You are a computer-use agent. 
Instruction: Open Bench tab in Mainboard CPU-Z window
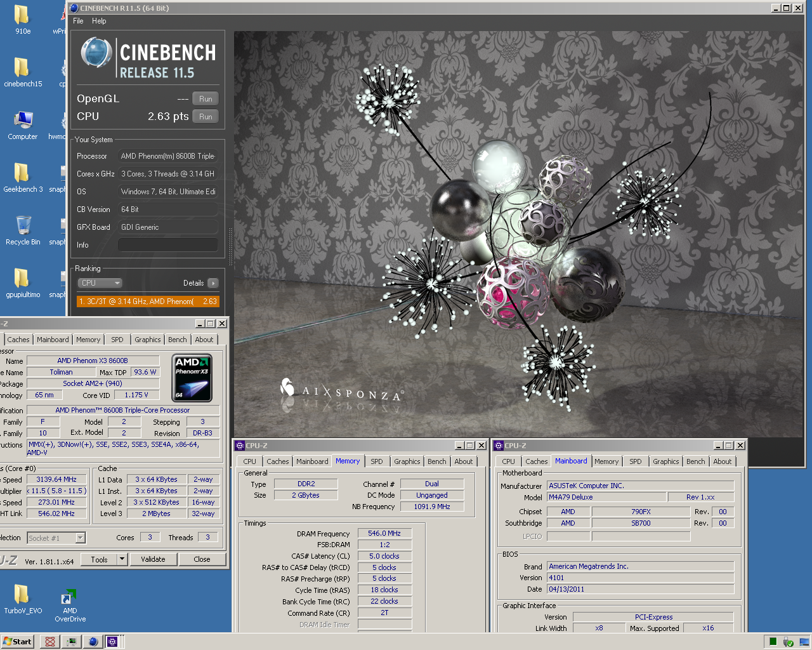[x=695, y=461]
